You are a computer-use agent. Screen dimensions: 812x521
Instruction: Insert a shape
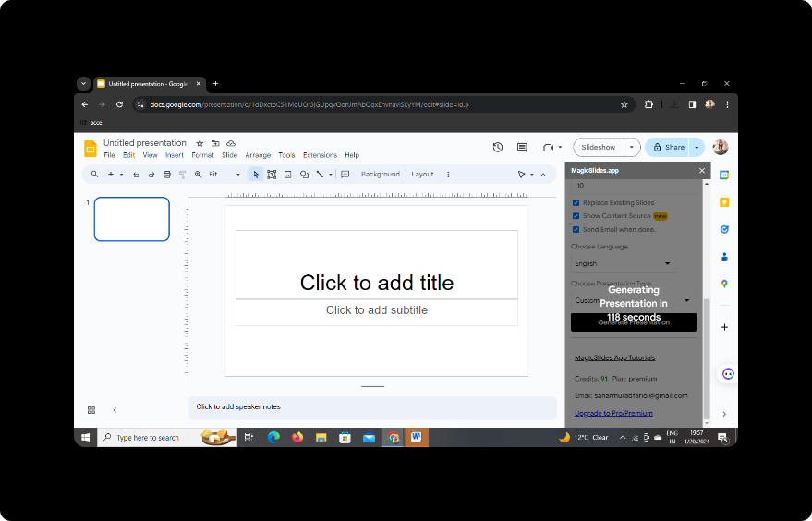tap(304, 175)
